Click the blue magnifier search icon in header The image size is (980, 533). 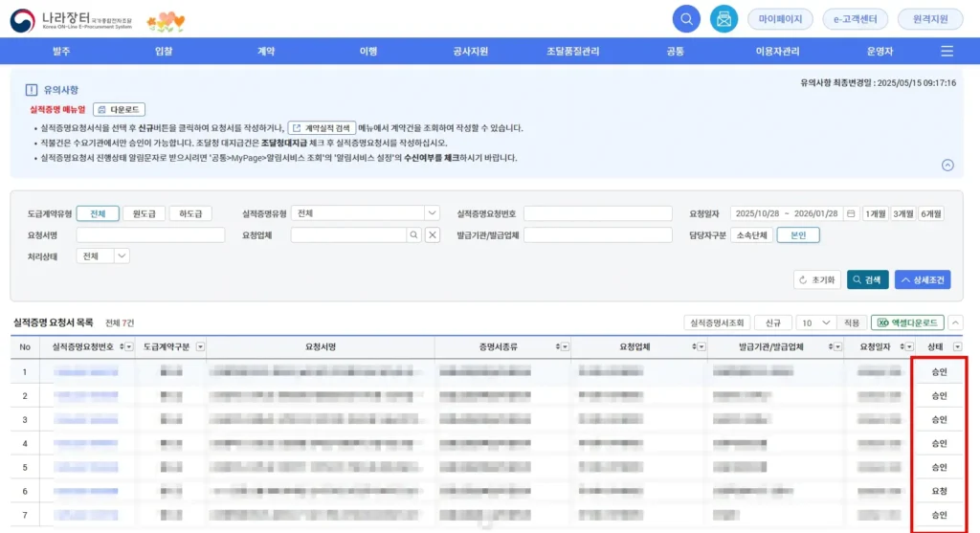pos(686,18)
